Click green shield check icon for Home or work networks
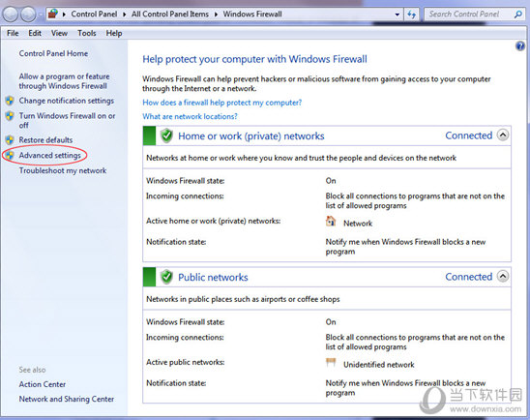The image size is (530, 420). point(166,135)
